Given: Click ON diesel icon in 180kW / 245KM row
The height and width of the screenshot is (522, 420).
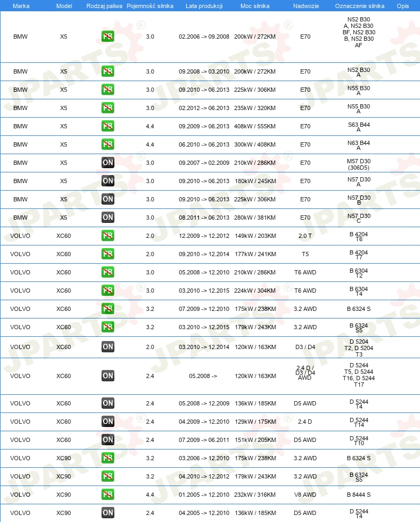Looking at the screenshot, I should pos(107,181).
